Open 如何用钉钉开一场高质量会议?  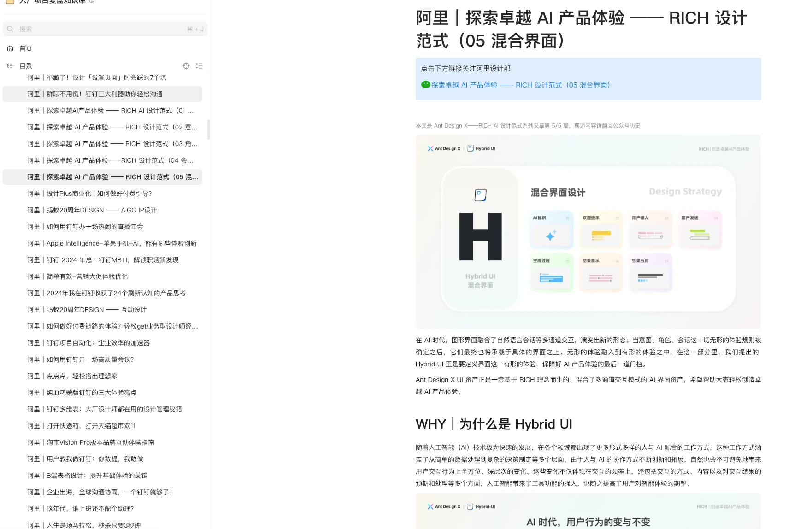pyautogui.click(x=102, y=359)
